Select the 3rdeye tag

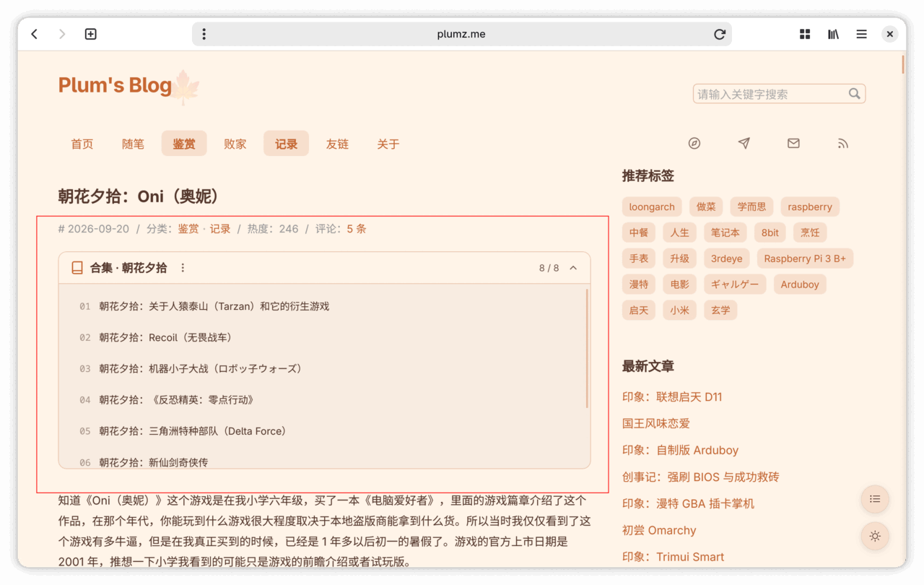726,259
